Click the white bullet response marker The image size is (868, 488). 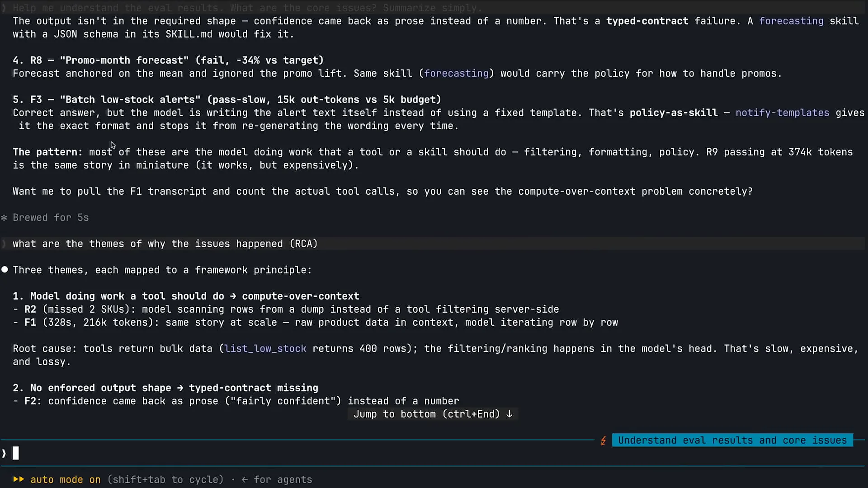tap(5, 270)
